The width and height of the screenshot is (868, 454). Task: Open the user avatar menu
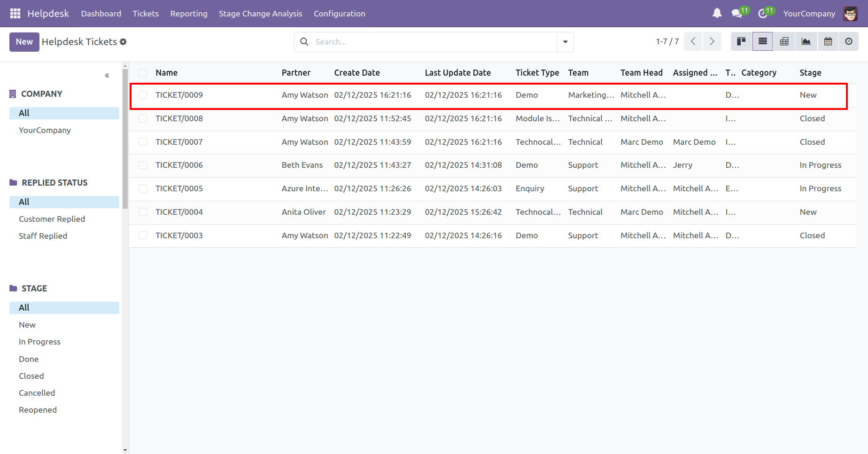click(850, 14)
